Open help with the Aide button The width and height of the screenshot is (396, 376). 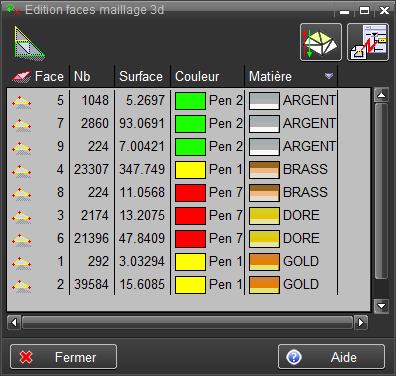(x=331, y=357)
